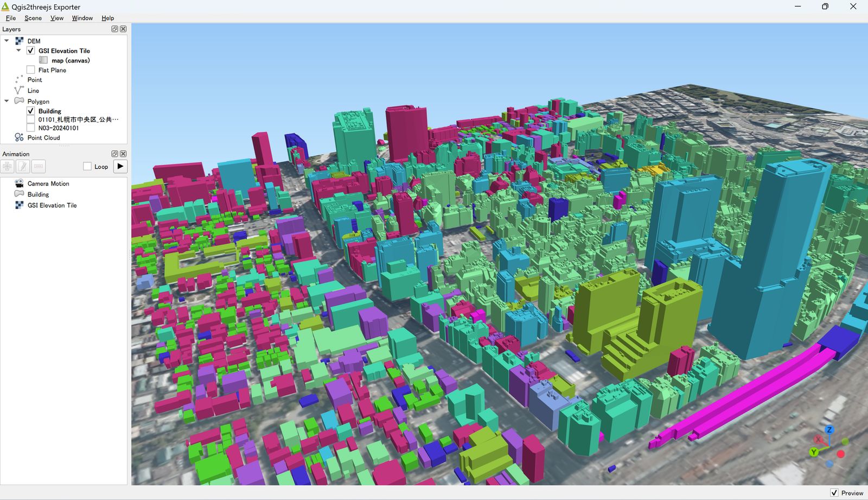
Task: Select the map (canvas) row
Action: [64, 60]
